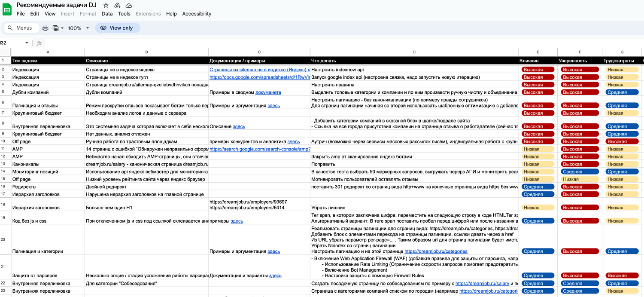Viewport: 644px width, 297px height.
Task: Open Уверенность chip in row 15 Off page
Action: tap(580, 179)
